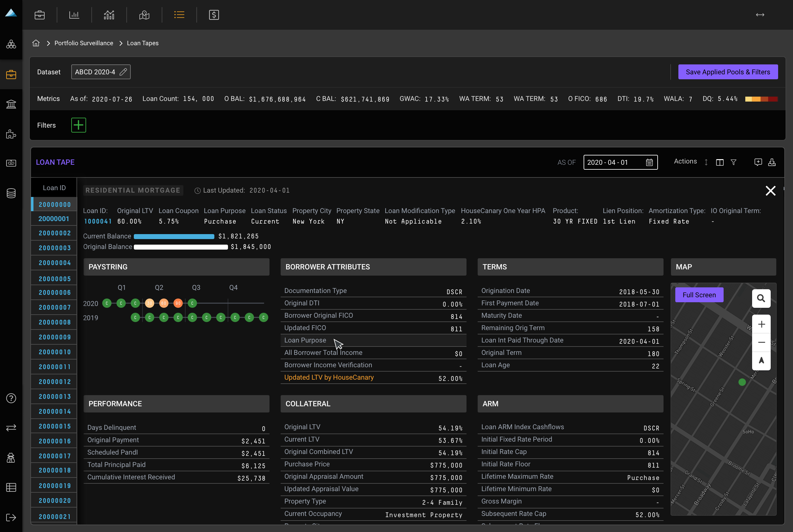Open the cash money sidebar icon
Viewport: 793px width, 532px height.
11,163
